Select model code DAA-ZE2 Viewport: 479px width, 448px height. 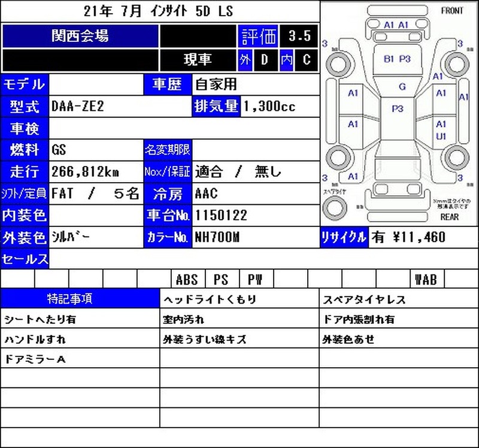coord(78,107)
